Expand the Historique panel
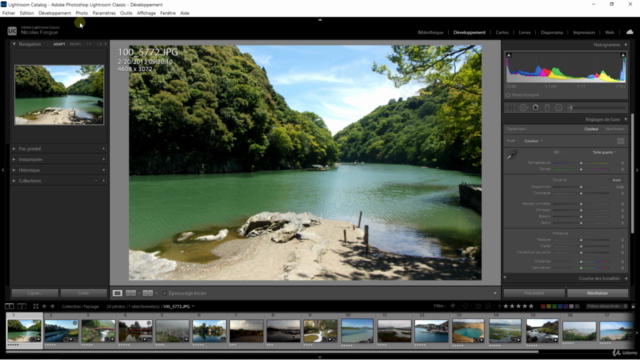Viewport: 640px width, 360px height. pyautogui.click(x=14, y=170)
